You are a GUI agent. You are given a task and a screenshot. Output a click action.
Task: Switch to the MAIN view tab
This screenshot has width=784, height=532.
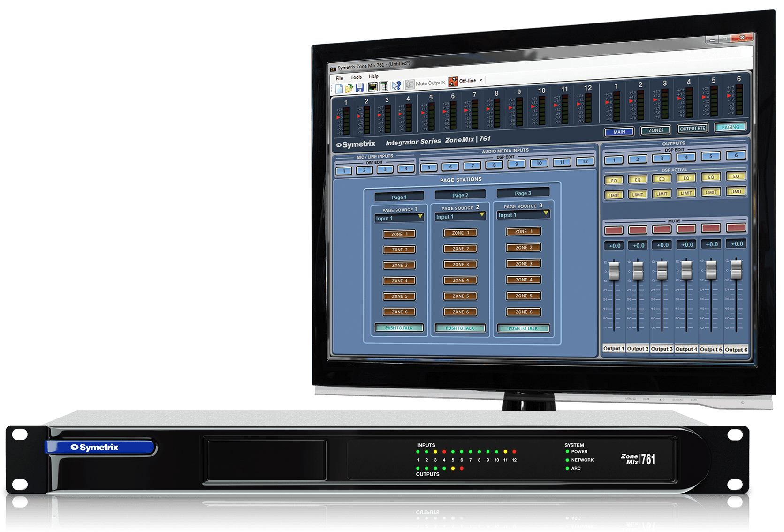619,132
